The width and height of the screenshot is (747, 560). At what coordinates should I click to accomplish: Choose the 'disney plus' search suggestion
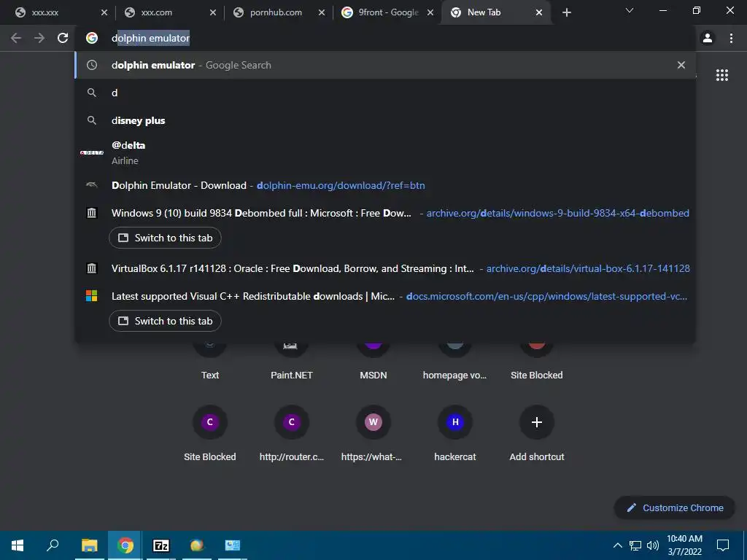click(385, 120)
